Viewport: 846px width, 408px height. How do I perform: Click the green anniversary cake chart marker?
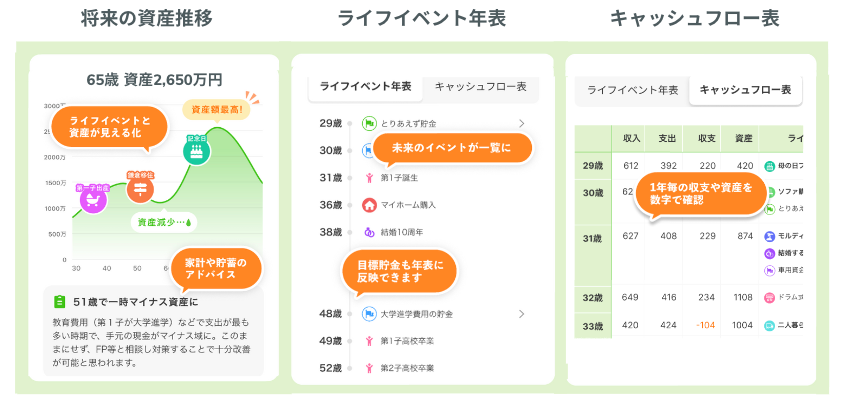pyautogui.click(x=196, y=149)
